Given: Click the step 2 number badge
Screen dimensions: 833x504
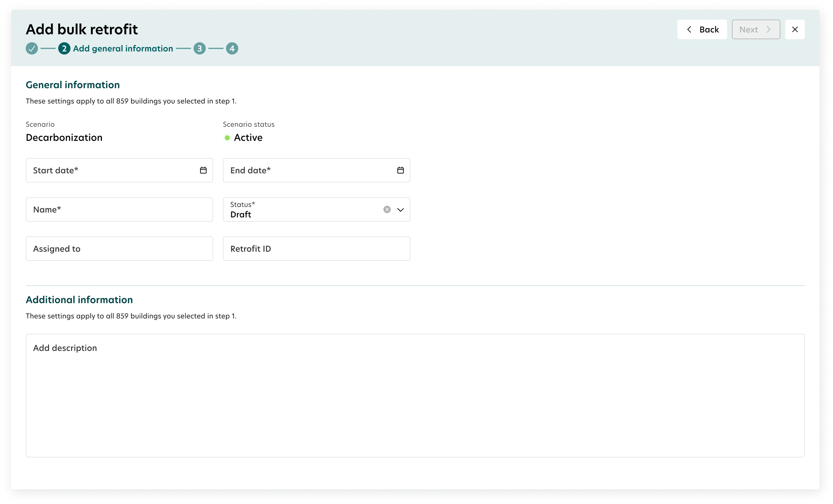Looking at the screenshot, I should 64,48.
